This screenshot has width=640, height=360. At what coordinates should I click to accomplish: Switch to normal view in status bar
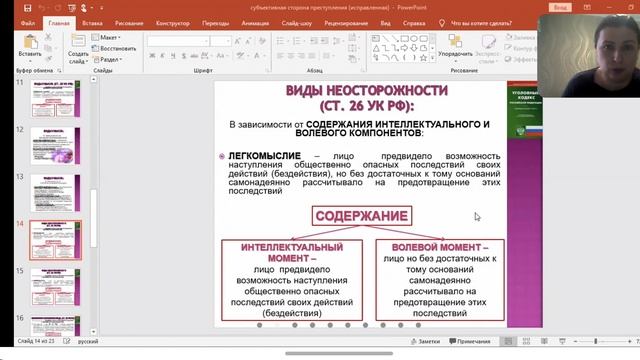pos(508,341)
